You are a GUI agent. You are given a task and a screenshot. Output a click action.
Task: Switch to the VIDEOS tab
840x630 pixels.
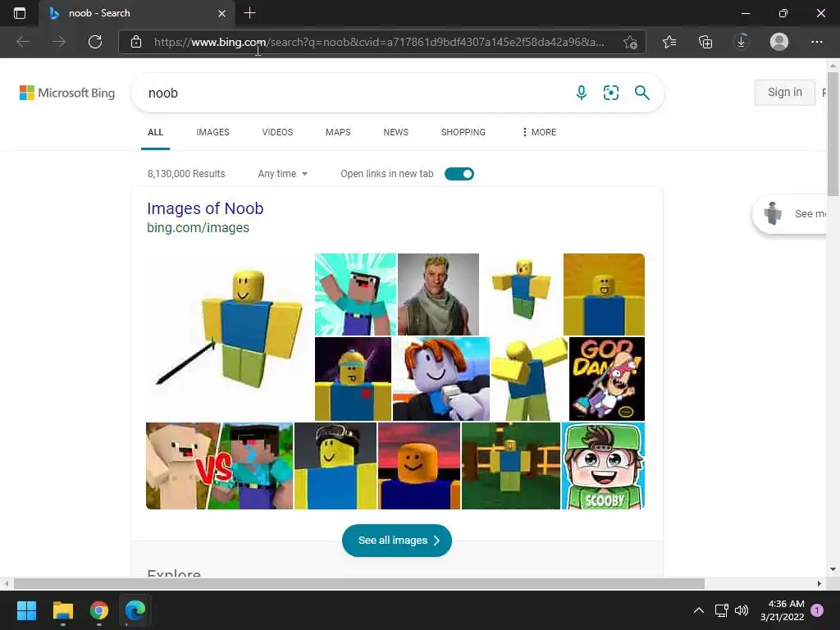tap(277, 132)
